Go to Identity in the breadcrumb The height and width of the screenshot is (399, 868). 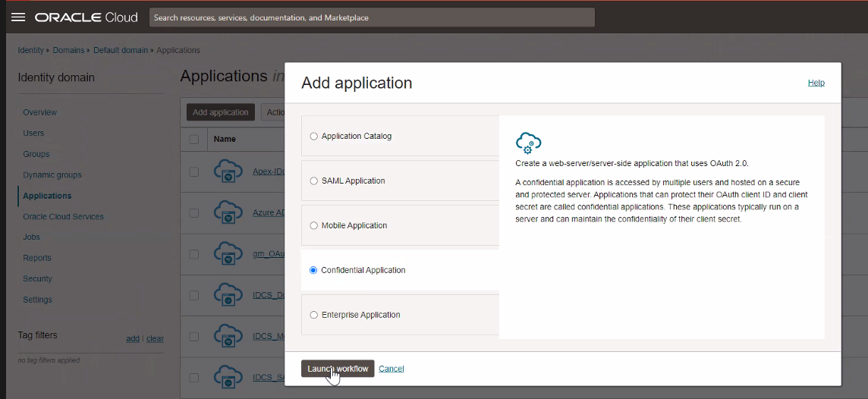click(x=30, y=50)
